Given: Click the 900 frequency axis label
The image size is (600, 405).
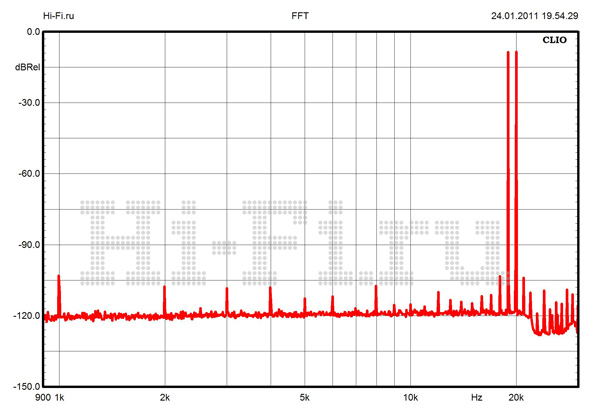Looking at the screenshot, I should (x=43, y=397).
